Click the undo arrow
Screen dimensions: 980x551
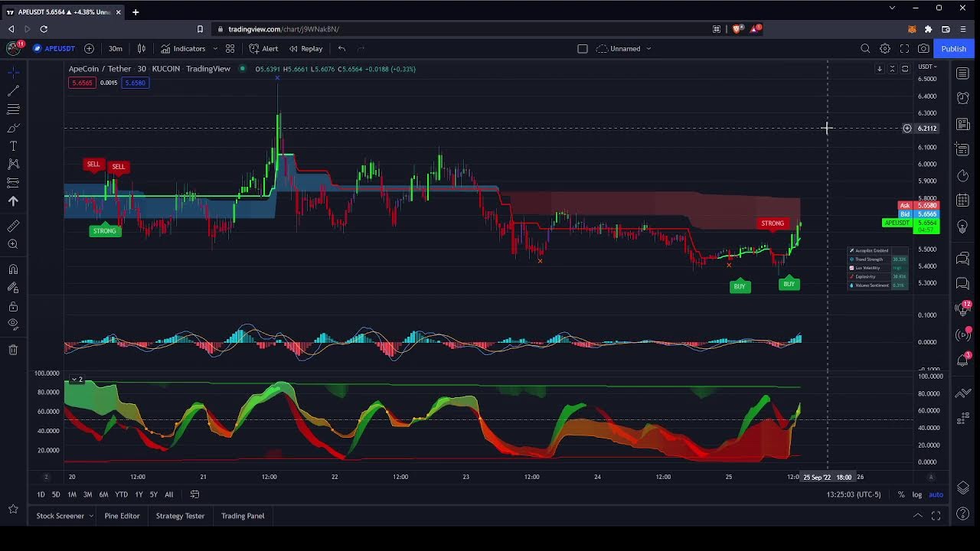[341, 48]
